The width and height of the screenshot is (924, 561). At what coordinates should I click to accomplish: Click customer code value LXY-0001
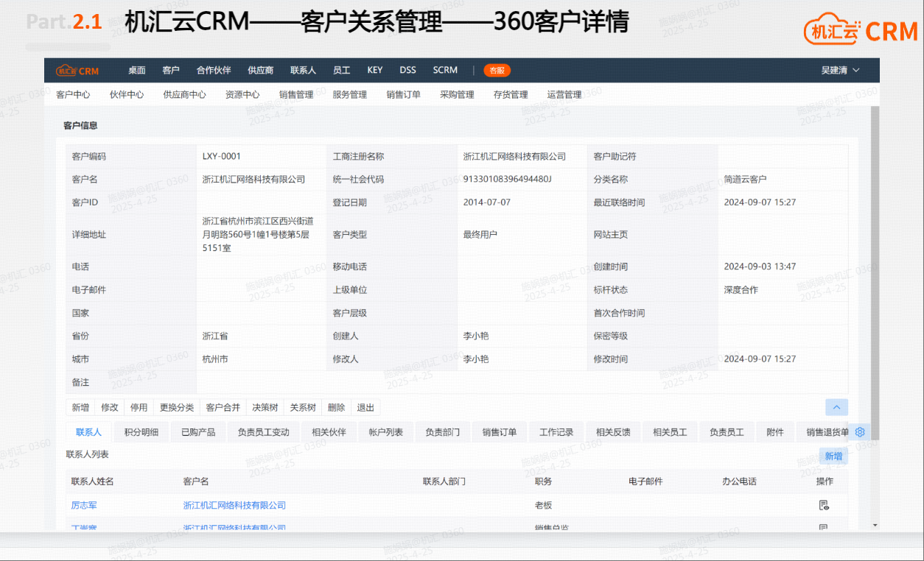tap(222, 156)
